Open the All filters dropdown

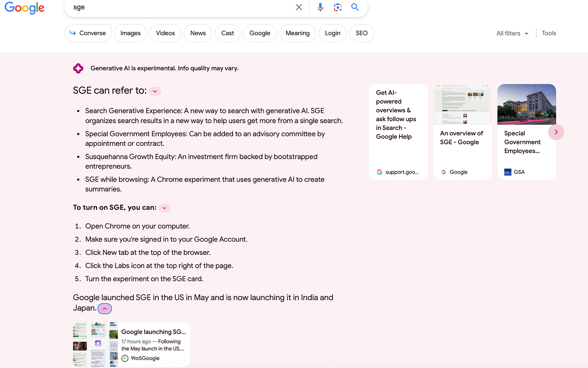point(512,34)
